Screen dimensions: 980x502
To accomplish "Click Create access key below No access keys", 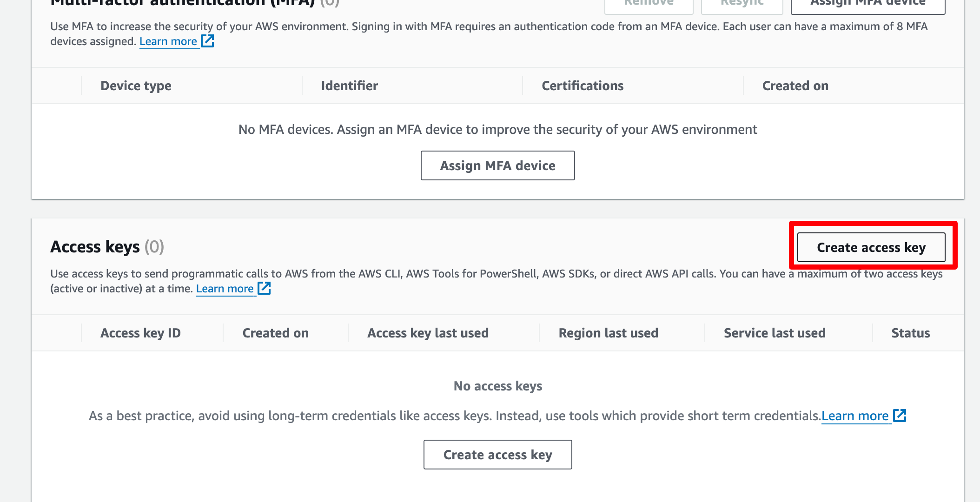I will [x=497, y=455].
